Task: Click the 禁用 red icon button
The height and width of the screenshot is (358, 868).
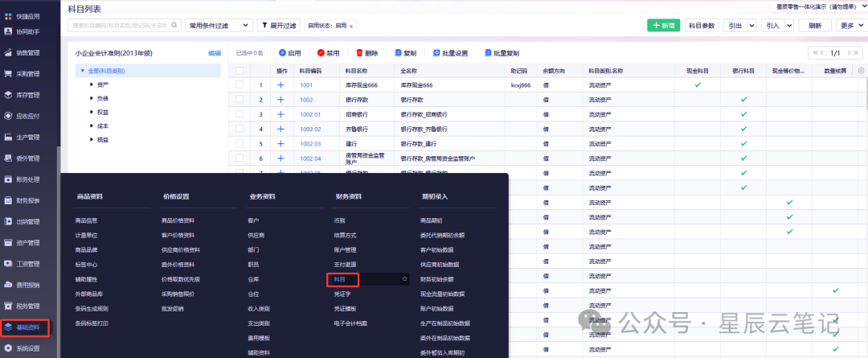Action: pos(321,53)
